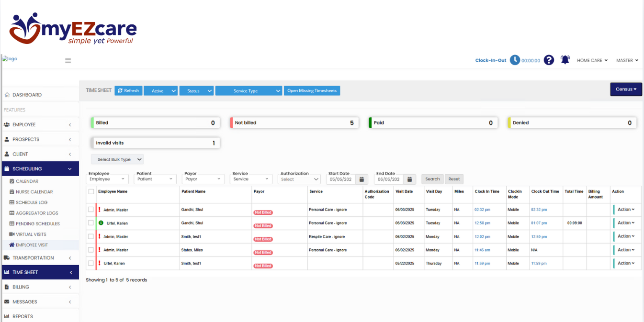Click the Calendar icon under Scheduling
The image size is (644, 322).
click(x=12, y=181)
